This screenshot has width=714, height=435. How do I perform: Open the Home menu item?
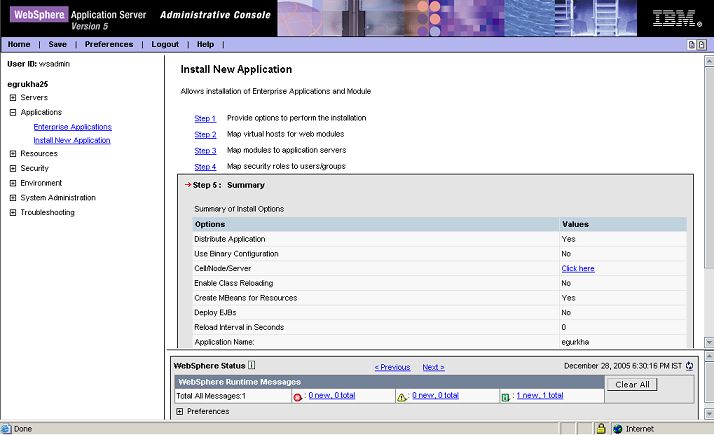click(x=19, y=44)
